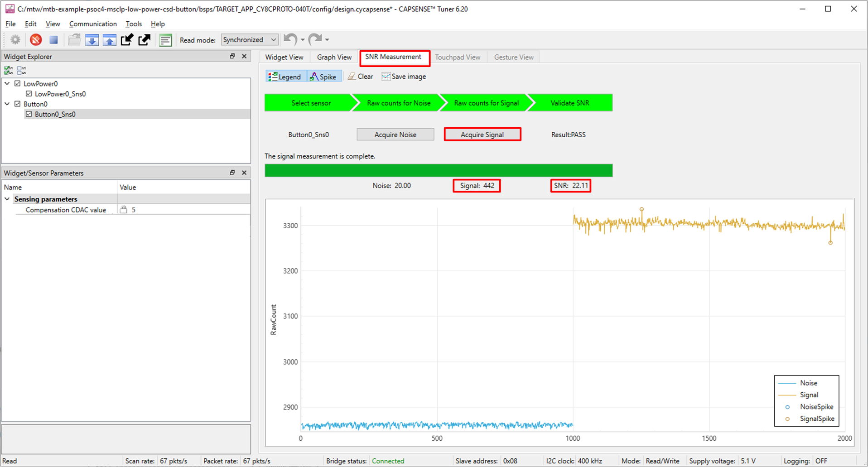Collapse the Sensing parameters group
This screenshot has height=467, width=868.
point(7,199)
